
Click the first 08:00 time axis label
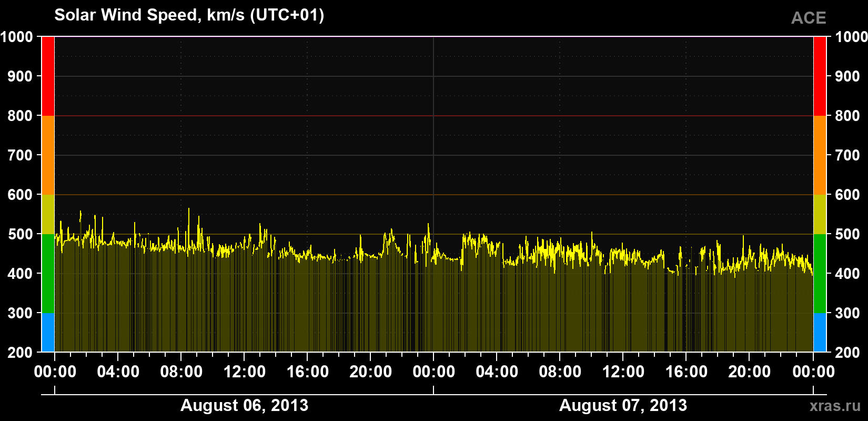181,372
